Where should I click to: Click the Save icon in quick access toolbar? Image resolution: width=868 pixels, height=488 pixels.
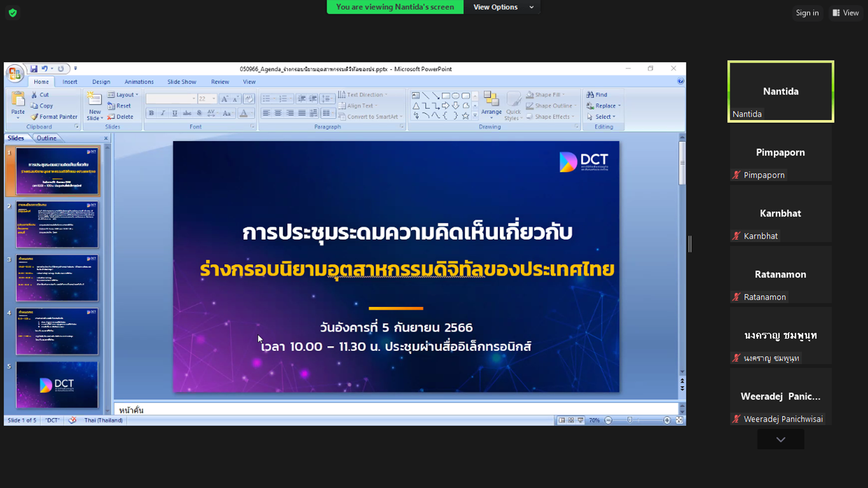click(x=34, y=69)
